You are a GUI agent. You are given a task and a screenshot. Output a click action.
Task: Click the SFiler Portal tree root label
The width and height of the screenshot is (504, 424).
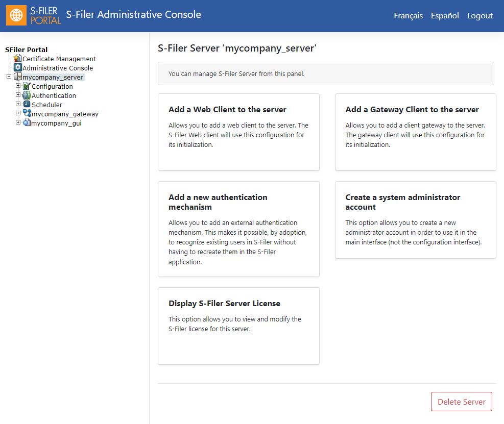click(27, 49)
